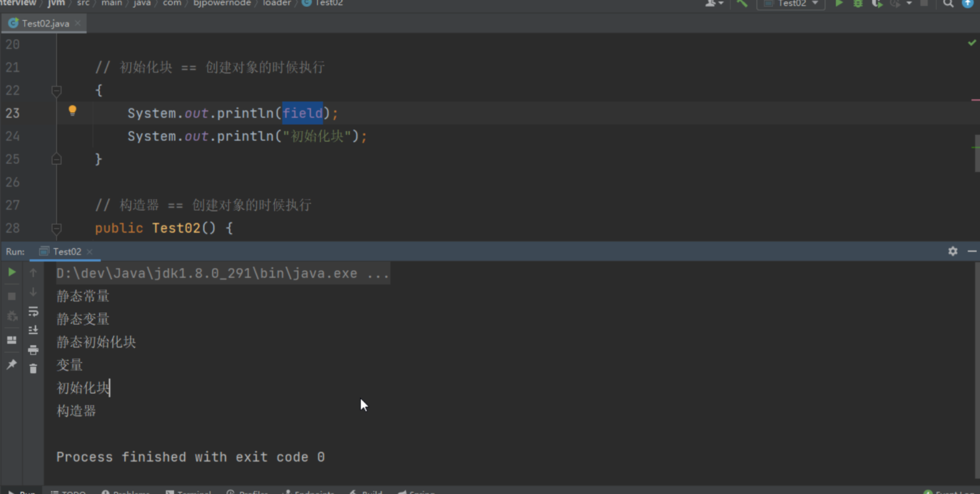Jump down the stack trace in the console
This screenshot has height=494, width=980.
click(34, 292)
